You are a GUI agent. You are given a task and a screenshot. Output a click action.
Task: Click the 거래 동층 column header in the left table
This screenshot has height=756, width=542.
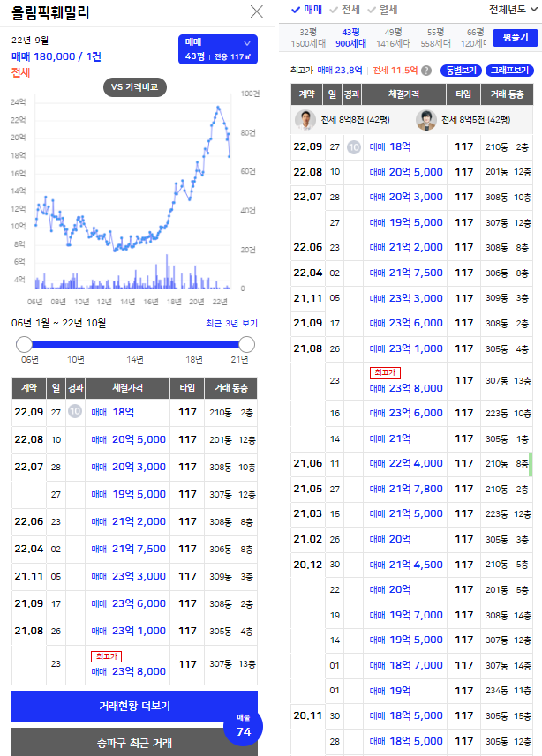tap(230, 387)
